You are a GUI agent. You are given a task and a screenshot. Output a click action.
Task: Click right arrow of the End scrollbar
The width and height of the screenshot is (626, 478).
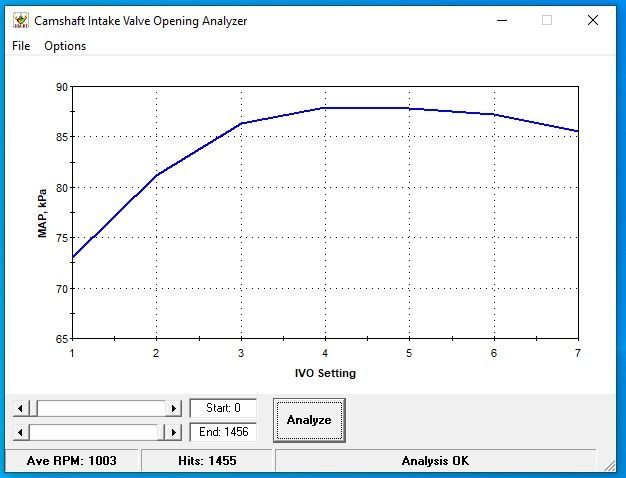coord(173,432)
